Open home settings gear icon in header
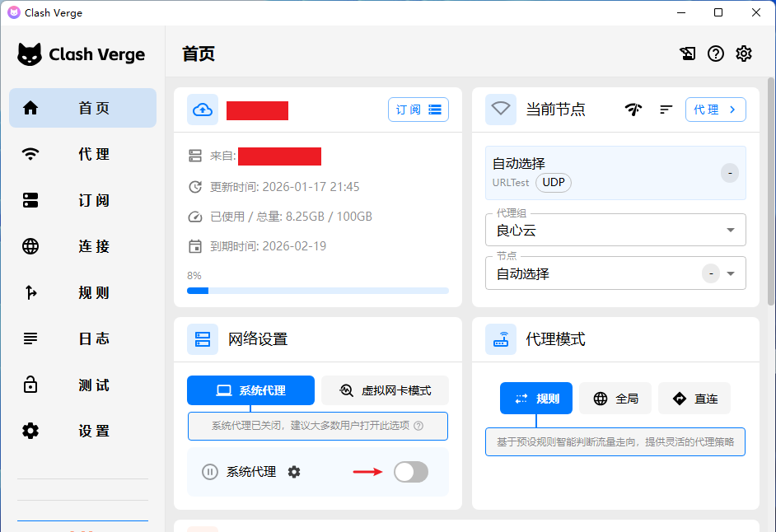The image size is (776, 532). point(744,54)
